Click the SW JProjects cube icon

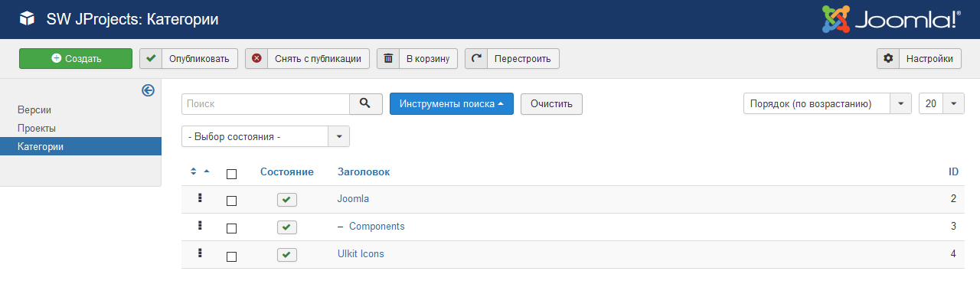[x=28, y=19]
